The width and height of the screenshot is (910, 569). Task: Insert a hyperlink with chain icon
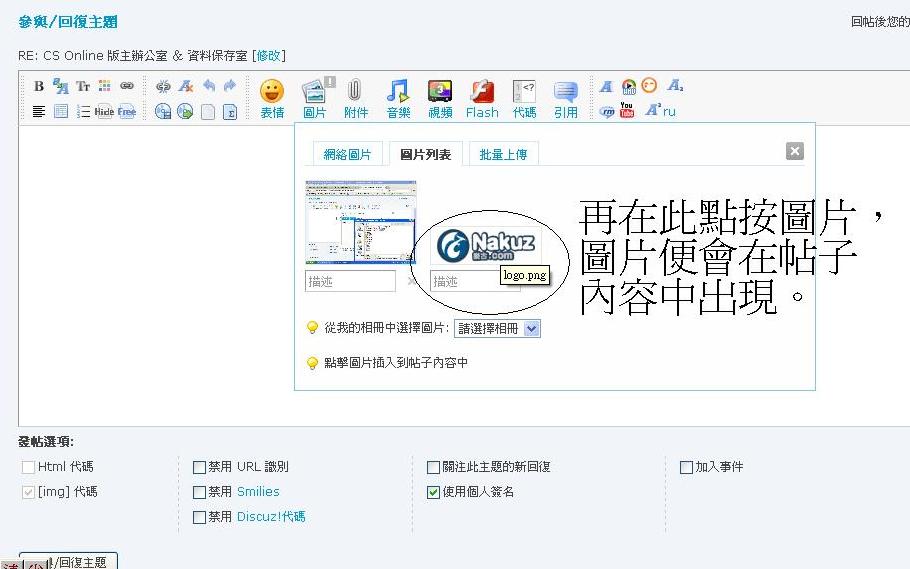tap(127, 86)
